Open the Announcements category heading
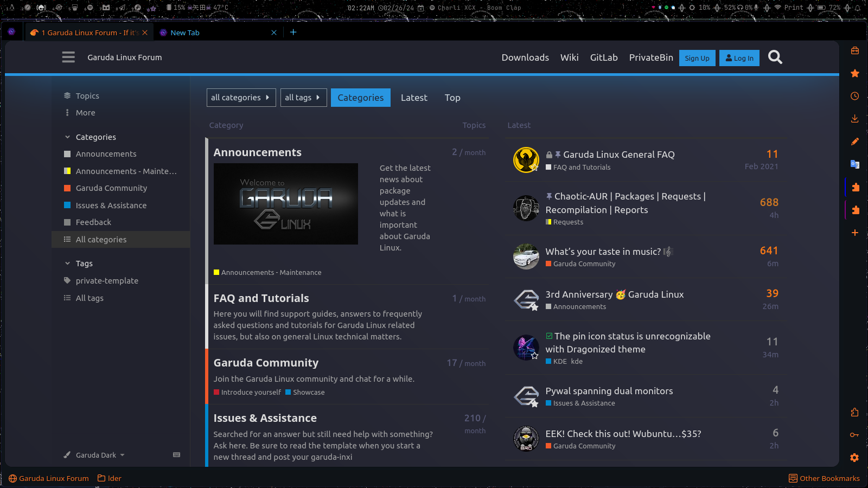Screen dimensions: 868x488 coord(257,152)
